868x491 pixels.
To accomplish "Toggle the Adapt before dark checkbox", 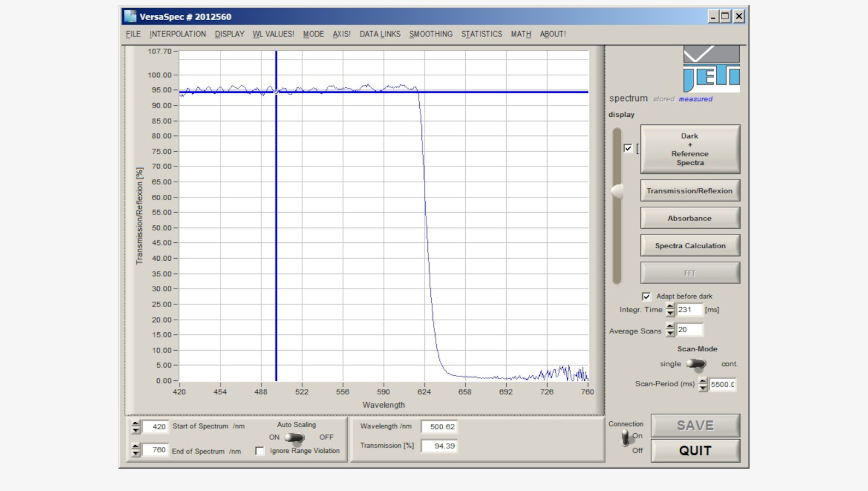I will pyautogui.click(x=646, y=296).
